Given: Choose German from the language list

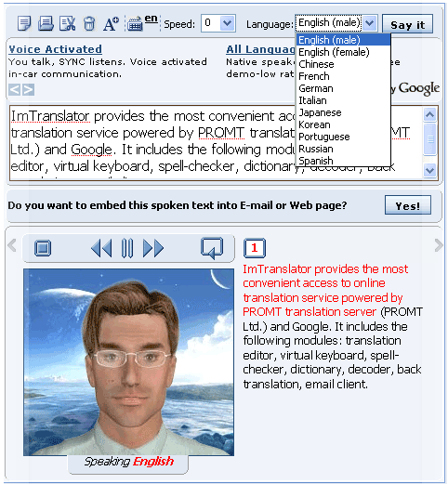Looking at the screenshot, I should (x=343, y=88).
